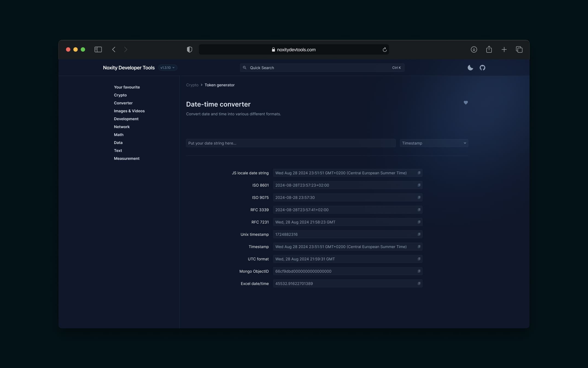This screenshot has width=588, height=368.
Task: Copy the RFC 7231 value
Action: pos(419,222)
